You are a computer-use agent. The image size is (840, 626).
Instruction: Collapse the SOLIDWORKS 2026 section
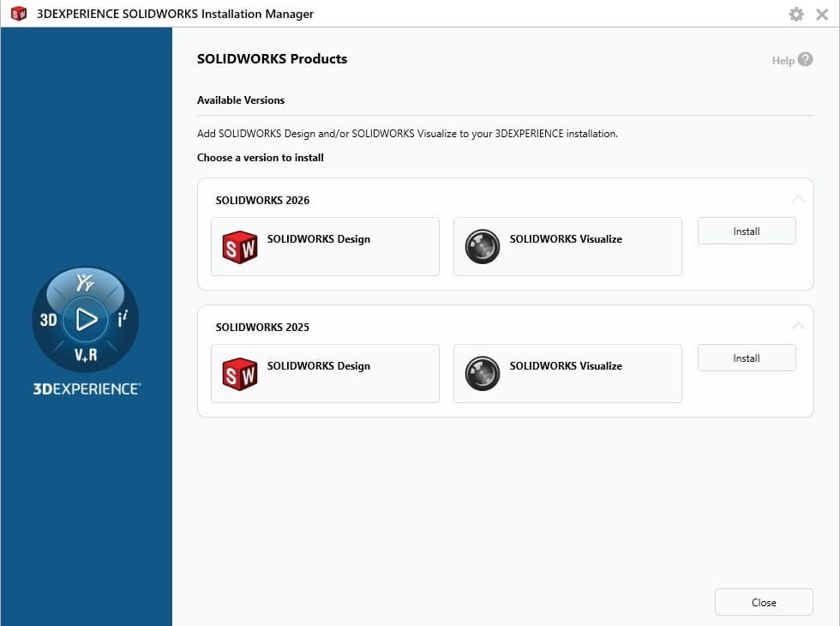798,198
